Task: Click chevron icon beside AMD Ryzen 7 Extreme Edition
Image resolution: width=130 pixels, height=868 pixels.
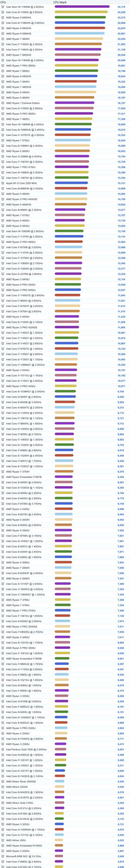Action: tap(3, 103)
